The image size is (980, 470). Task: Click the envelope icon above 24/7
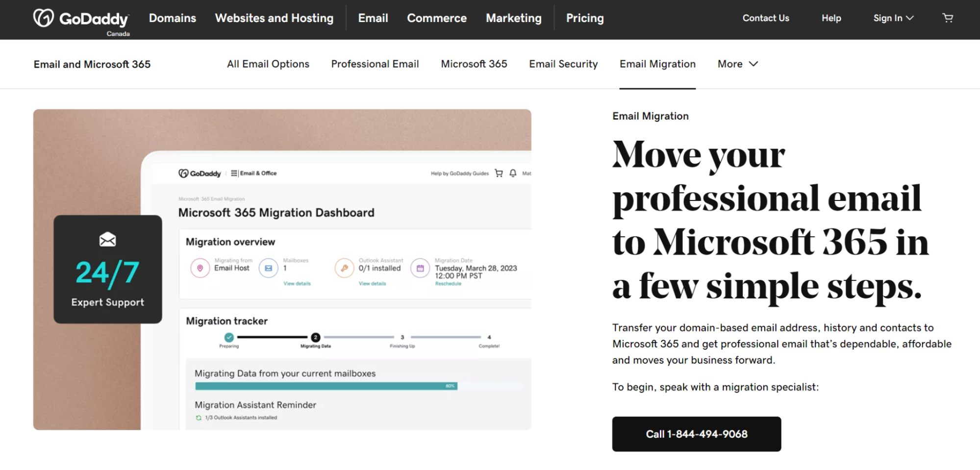tap(107, 240)
